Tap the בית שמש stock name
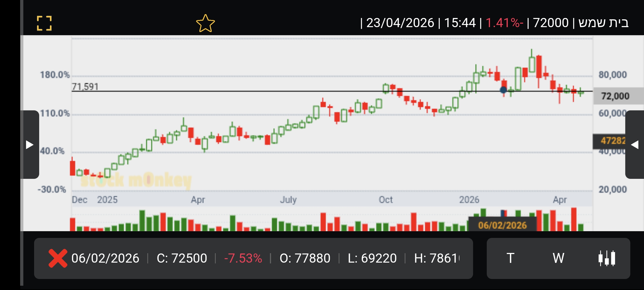This screenshot has width=644, height=290. tap(603, 23)
